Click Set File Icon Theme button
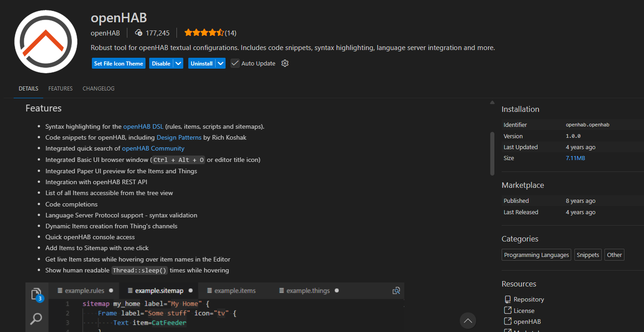Screen dimensions: 644x332 click(x=118, y=63)
